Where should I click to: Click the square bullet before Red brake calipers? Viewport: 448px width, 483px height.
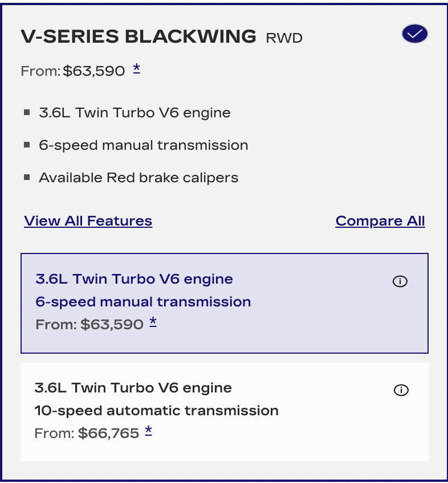tap(27, 177)
